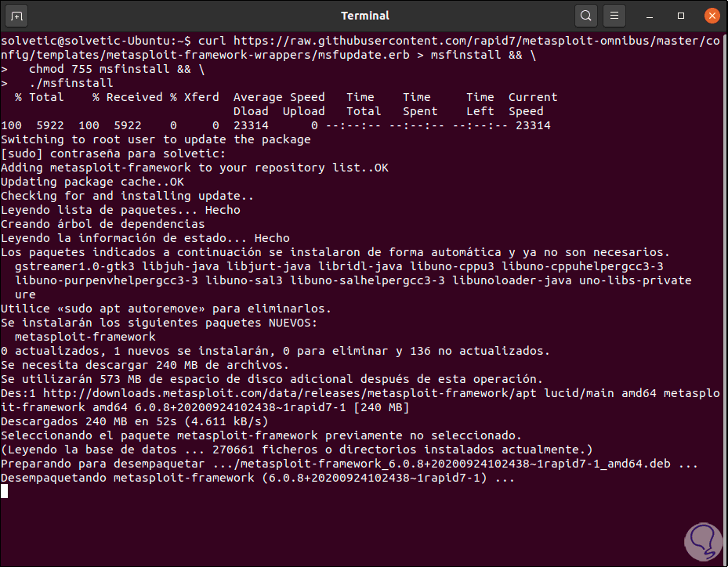The image size is (728, 567).
Task: Click the '% Received' column header
Action: click(128, 97)
